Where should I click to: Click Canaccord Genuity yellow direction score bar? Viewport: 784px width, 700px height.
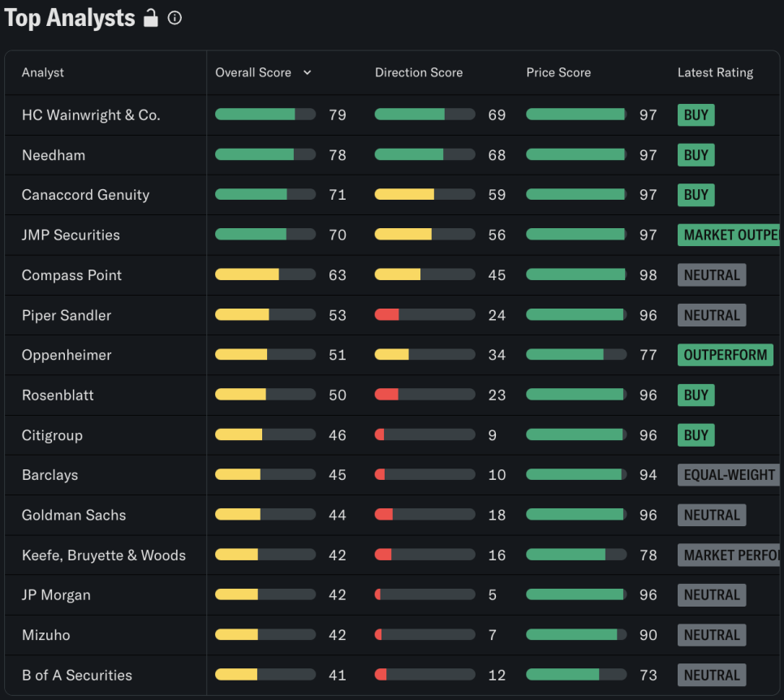(425, 194)
